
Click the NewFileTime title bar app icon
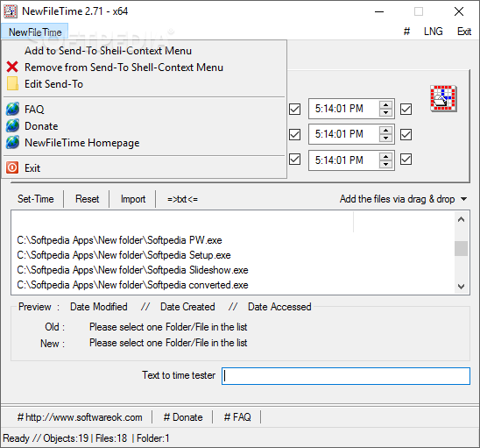(x=11, y=11)
